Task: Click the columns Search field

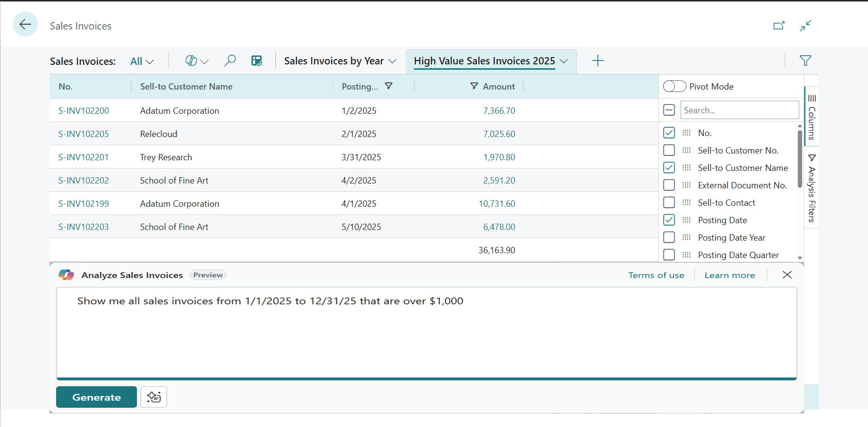Action: (739, 110)
